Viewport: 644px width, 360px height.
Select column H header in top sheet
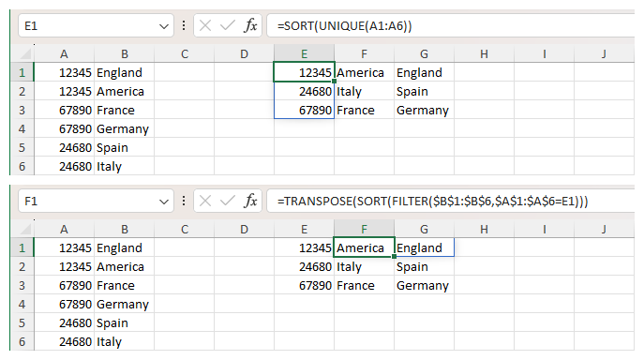click(485, 53)
